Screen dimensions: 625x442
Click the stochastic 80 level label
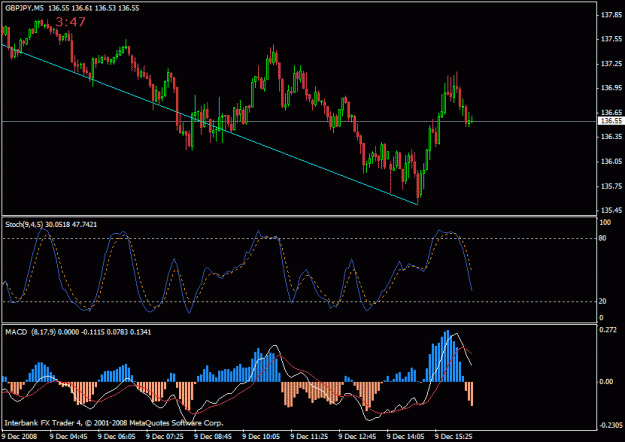[603, 238]
